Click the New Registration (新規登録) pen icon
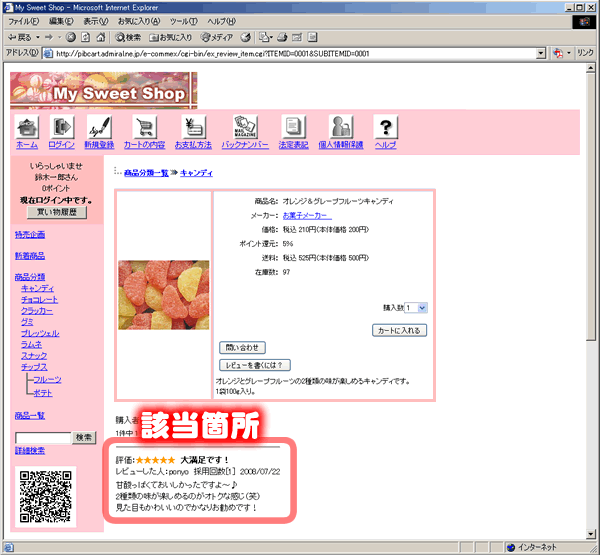Image resolution: width=600 pixels, height=555 pixels. [99, 127]
